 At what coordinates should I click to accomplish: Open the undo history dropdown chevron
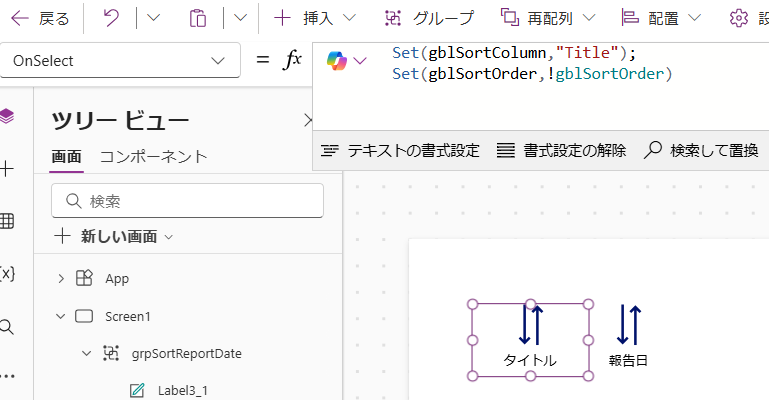point(154,18)
